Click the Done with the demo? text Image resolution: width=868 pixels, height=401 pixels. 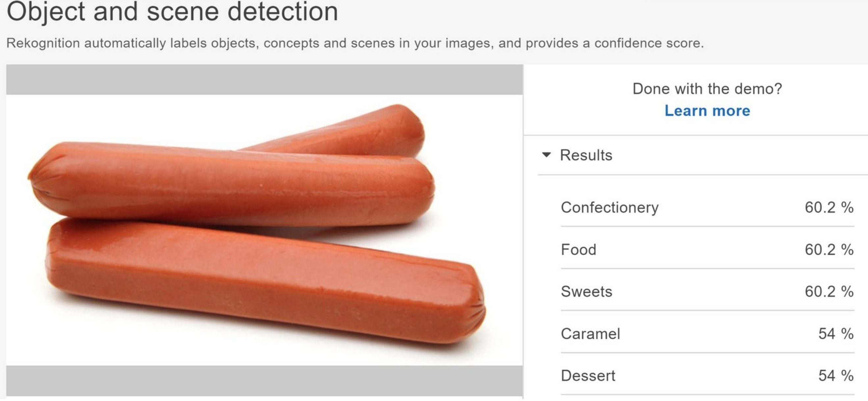pos(707,89)
